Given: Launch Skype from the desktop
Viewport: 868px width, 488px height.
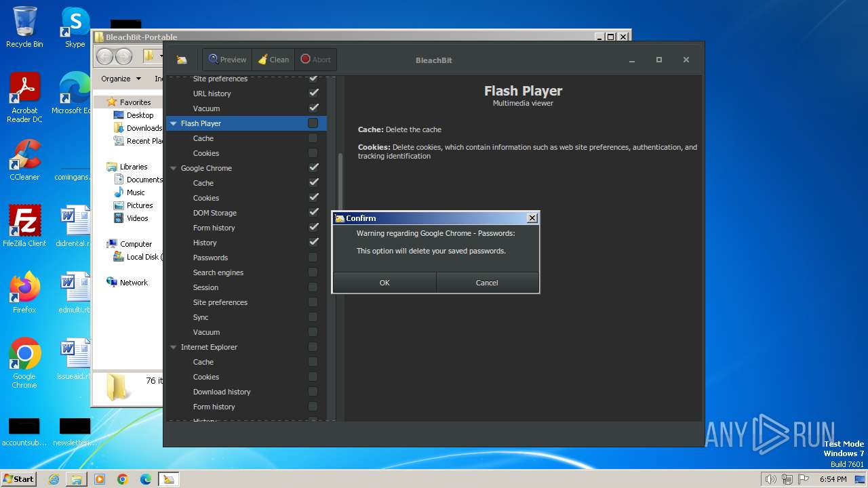Looking at the screenshot, I should coord(75,27).
